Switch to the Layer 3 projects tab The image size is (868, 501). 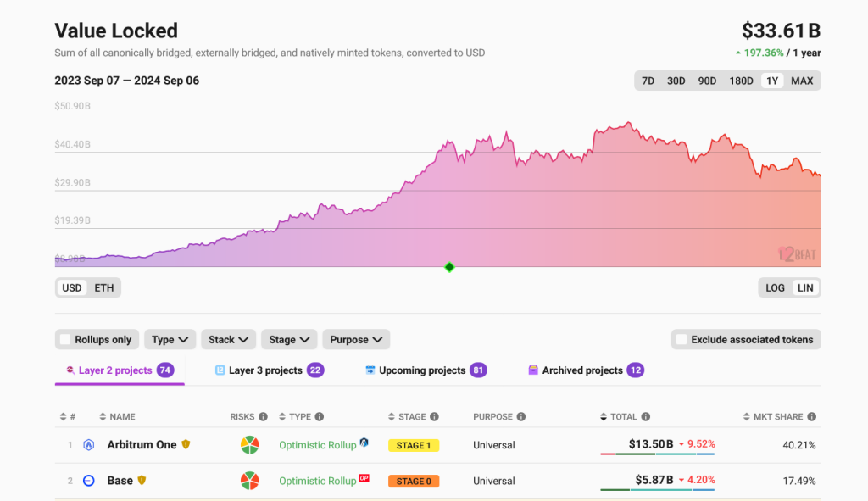tap(267, 370)
